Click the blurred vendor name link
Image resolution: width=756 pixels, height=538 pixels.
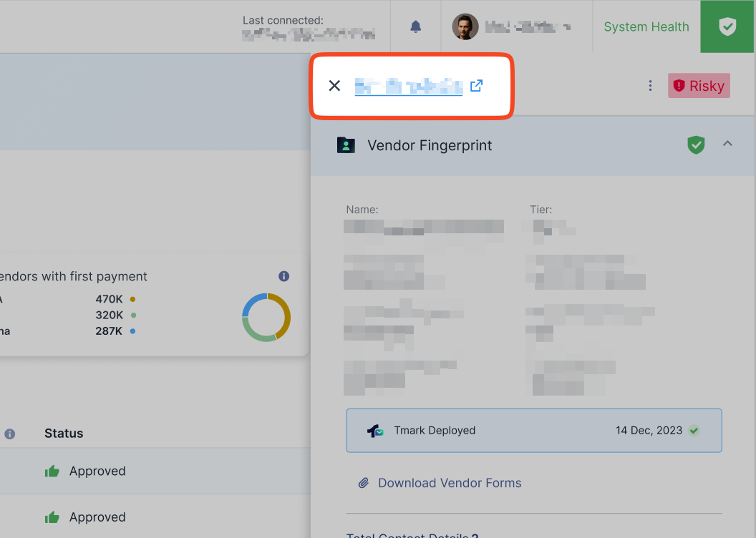coord(409,87)
